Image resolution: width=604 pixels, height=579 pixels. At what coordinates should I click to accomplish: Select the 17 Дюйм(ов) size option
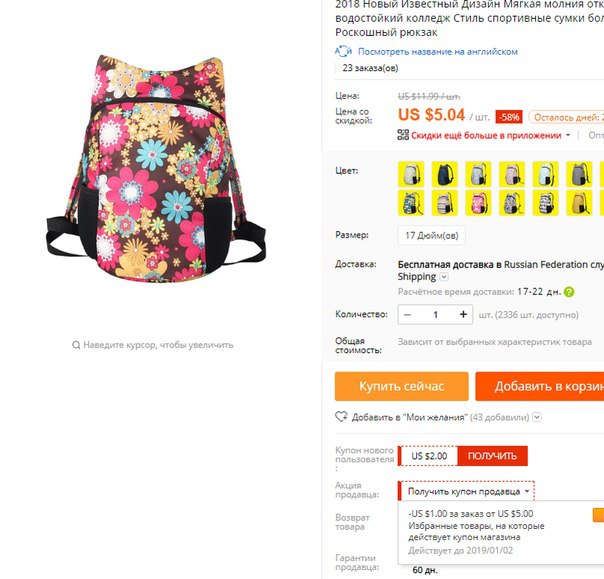tap(431, 235)
